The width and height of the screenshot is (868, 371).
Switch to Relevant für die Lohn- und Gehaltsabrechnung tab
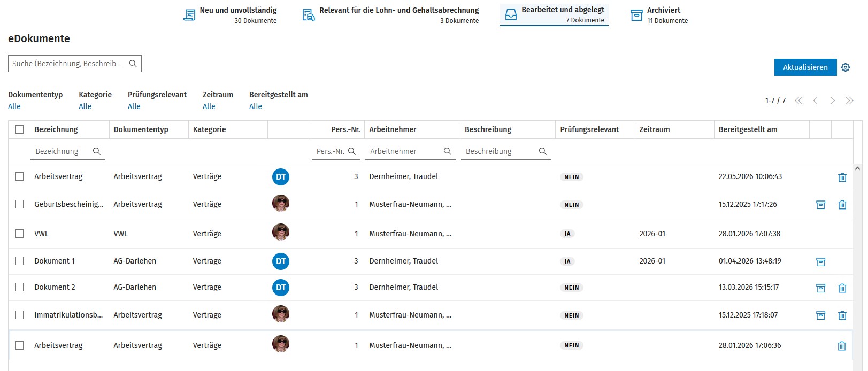391,15
